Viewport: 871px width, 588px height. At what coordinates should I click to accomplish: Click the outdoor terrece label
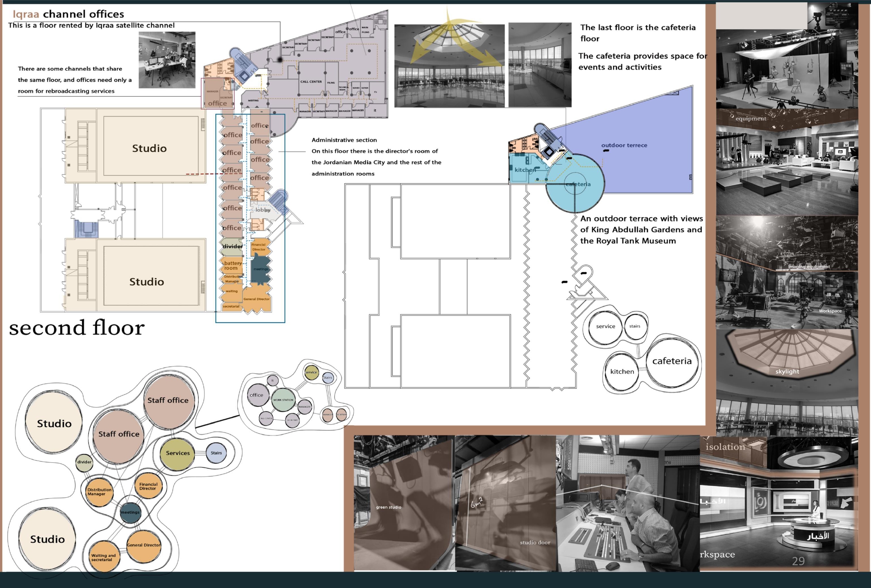click(624, 145)
